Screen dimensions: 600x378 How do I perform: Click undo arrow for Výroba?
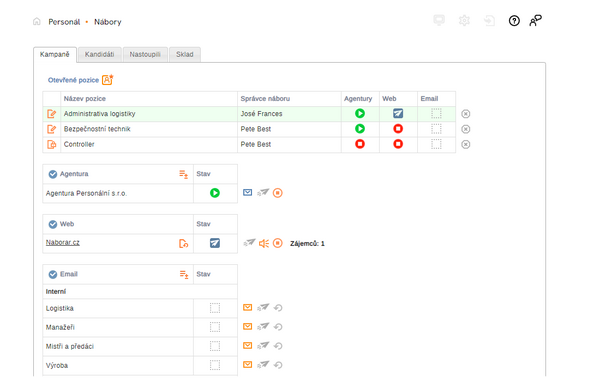coord(278,365)
